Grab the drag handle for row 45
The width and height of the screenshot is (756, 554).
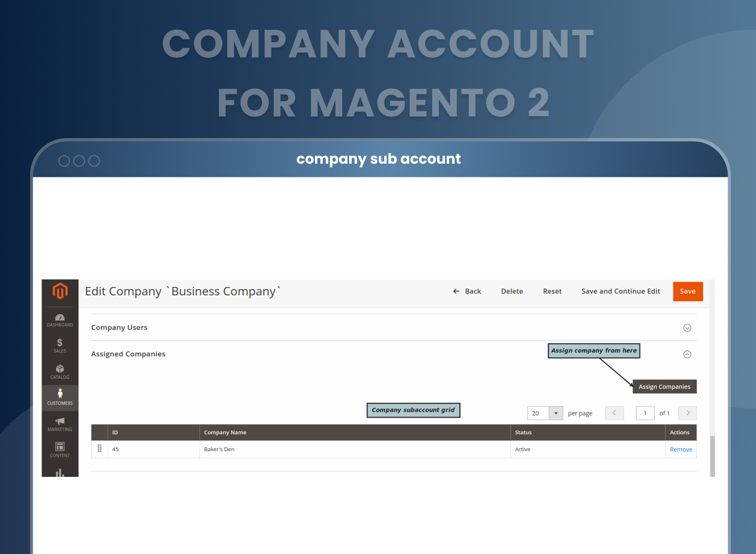coord(99,449)
